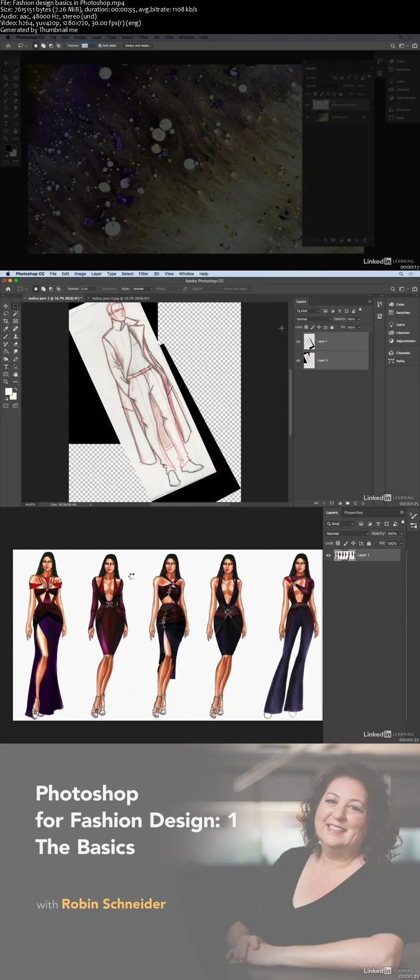Pick the Hand tool in Indica part 1 toolbox
Image resolution: width=420 pixels, height=980 pixels.
click(x=16, y=374)
